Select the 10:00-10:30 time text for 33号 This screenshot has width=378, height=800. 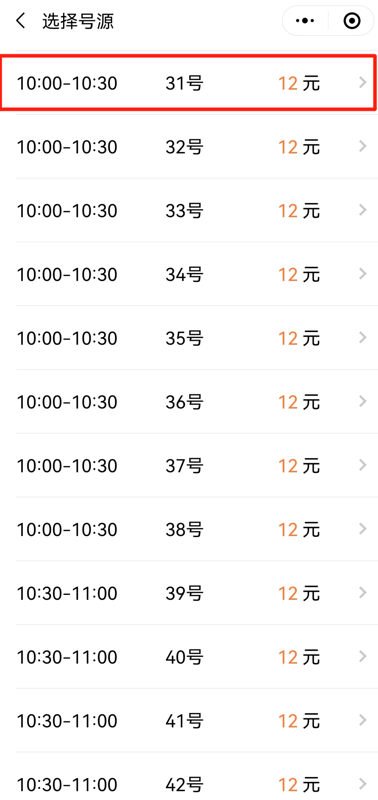[x=67, y=211]
